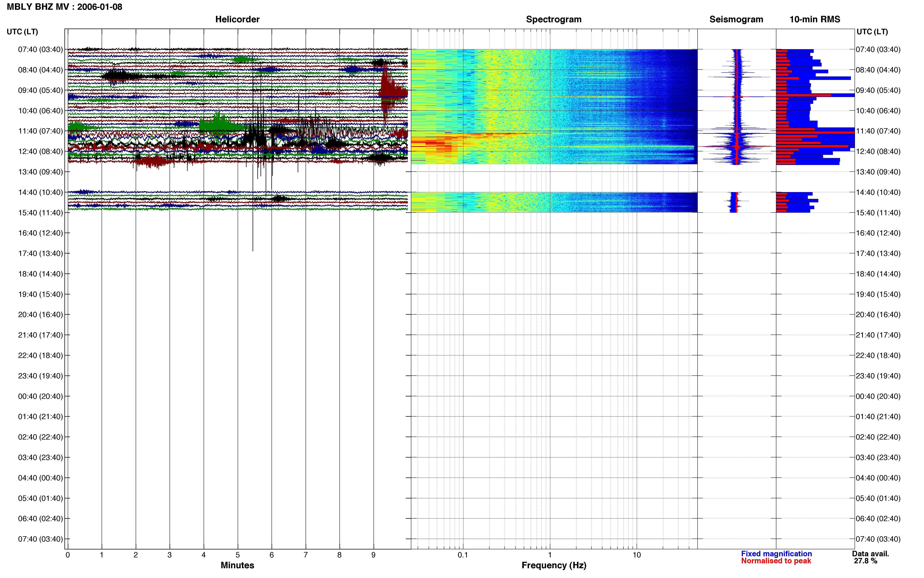
Task: Click the plot title MBLY BHZ MV : 2006-01-08
Action: (x=65, y=7)
